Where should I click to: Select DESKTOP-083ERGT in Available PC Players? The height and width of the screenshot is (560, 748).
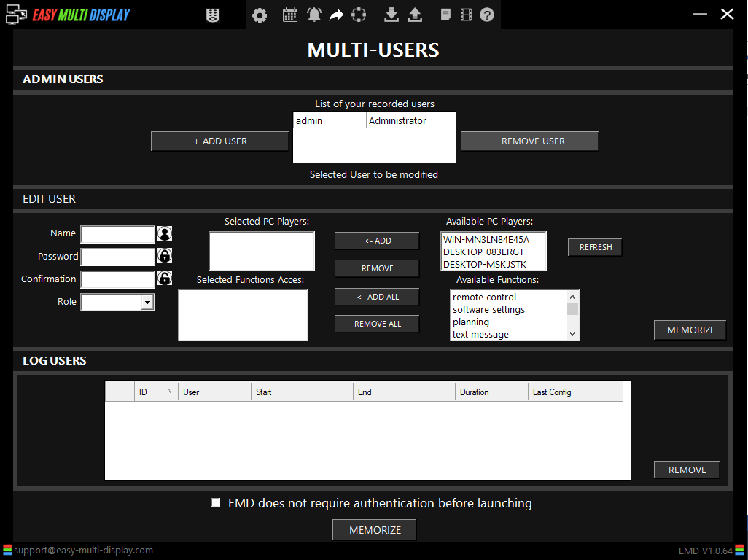tap(483, 252)
